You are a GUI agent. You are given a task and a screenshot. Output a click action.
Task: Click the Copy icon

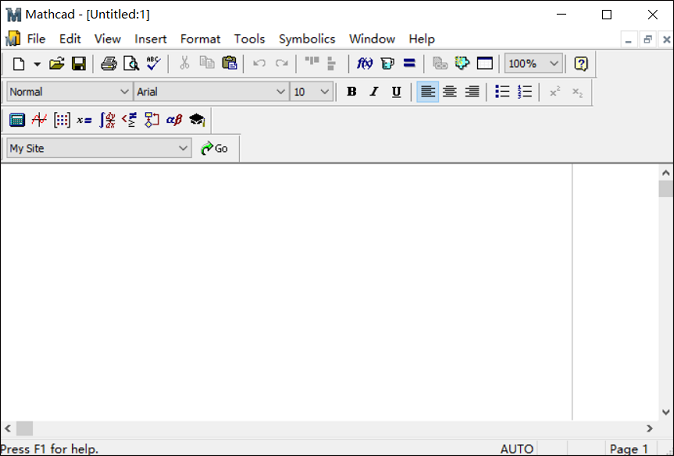coord(207,63)
